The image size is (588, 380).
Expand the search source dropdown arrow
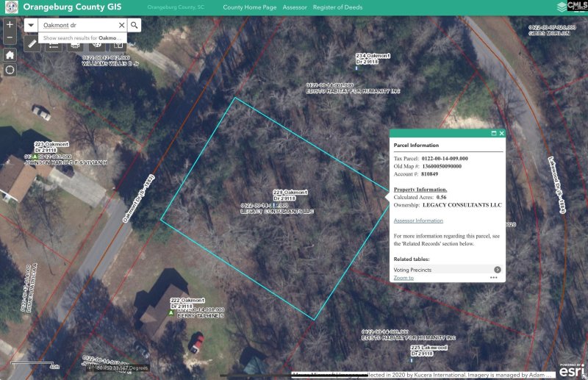click(31, 25)
